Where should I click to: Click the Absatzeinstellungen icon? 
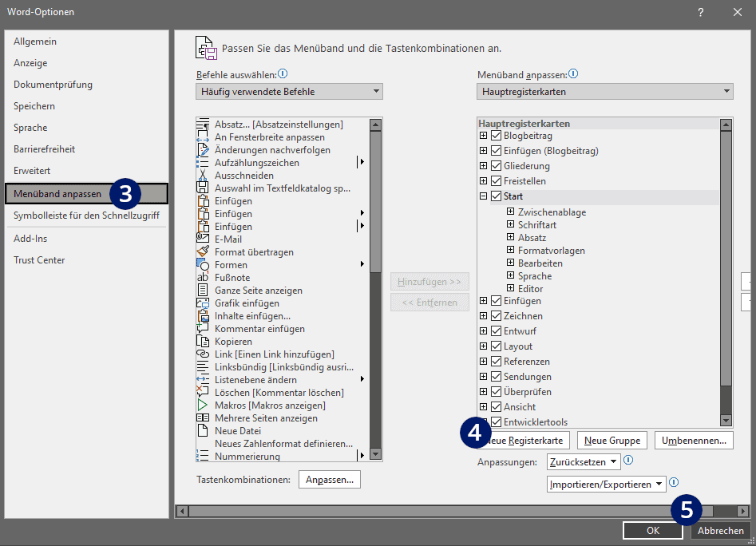tap(203, 125)
